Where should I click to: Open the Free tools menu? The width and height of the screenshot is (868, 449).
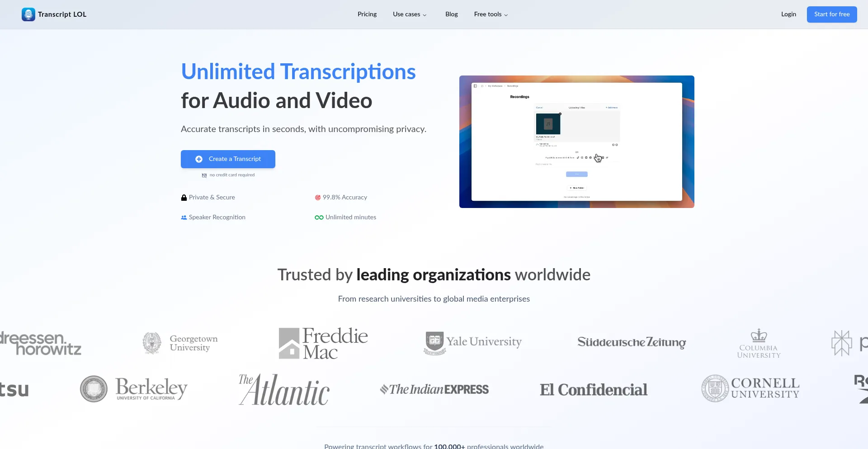pyautogui.click(x=491, y=14)
